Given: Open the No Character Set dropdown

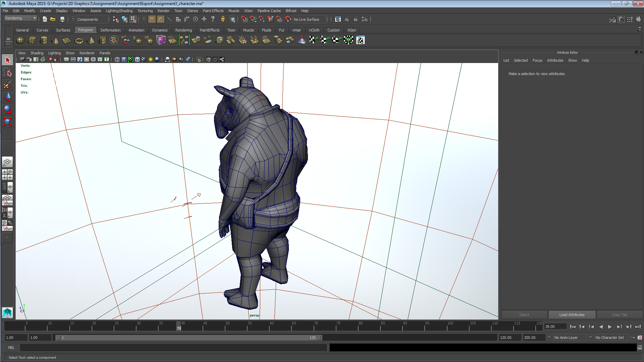Looking at the screenshot, I should [610, 338].
